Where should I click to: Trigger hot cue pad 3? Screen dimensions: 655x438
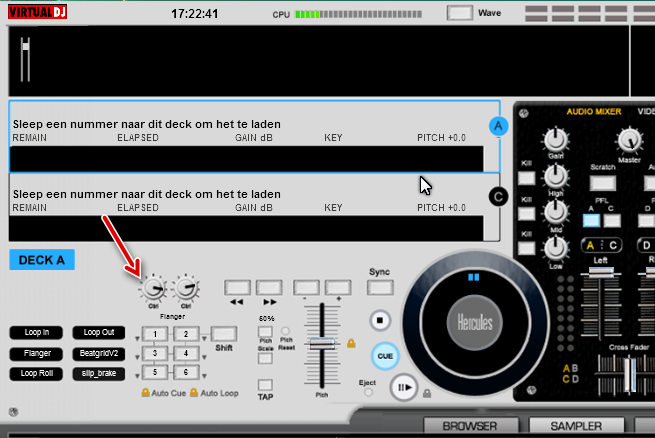pos(155,353)
